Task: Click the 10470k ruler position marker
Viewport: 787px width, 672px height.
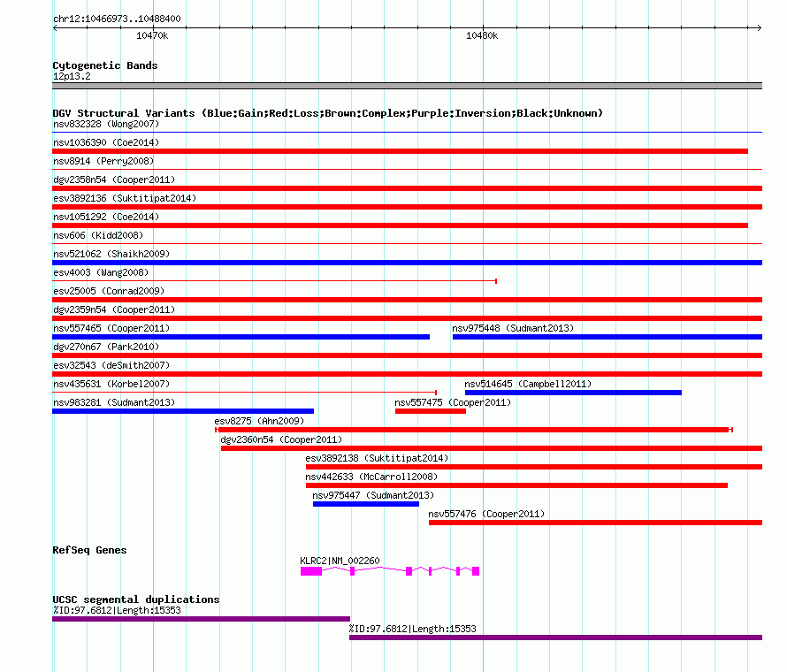Action: 152,35
